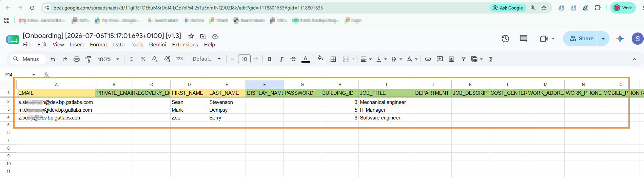
Task: Select the 'Stevenson' cell
Action: click(227, 102)
